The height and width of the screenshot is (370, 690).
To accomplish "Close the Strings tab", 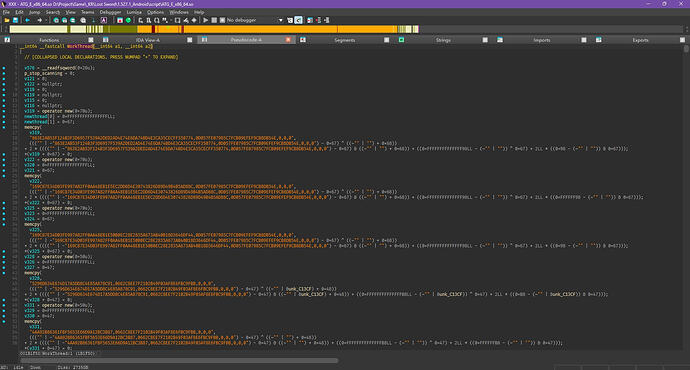I will tap(485, 40).
